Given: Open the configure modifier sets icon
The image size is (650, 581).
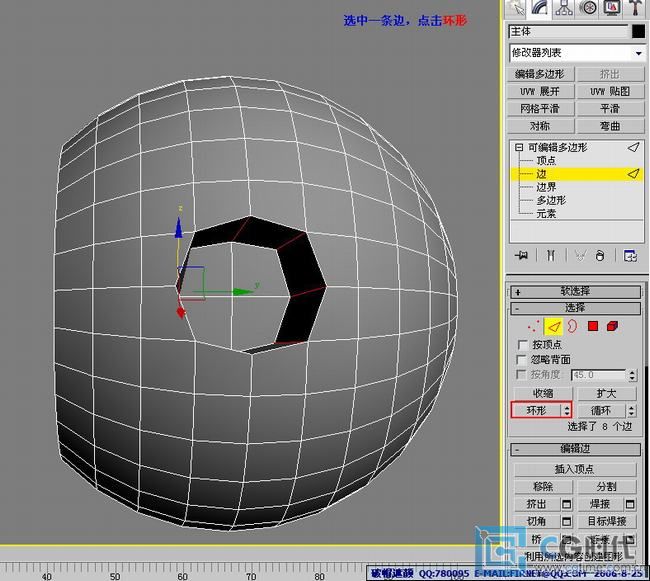Looking at the screenshot, I should click(631, 255).
